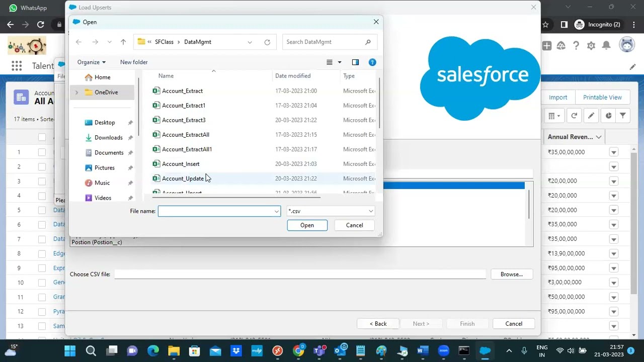Sort files by Date modified column
Viewport: 644px width, 362px height.
coord(293,76)
